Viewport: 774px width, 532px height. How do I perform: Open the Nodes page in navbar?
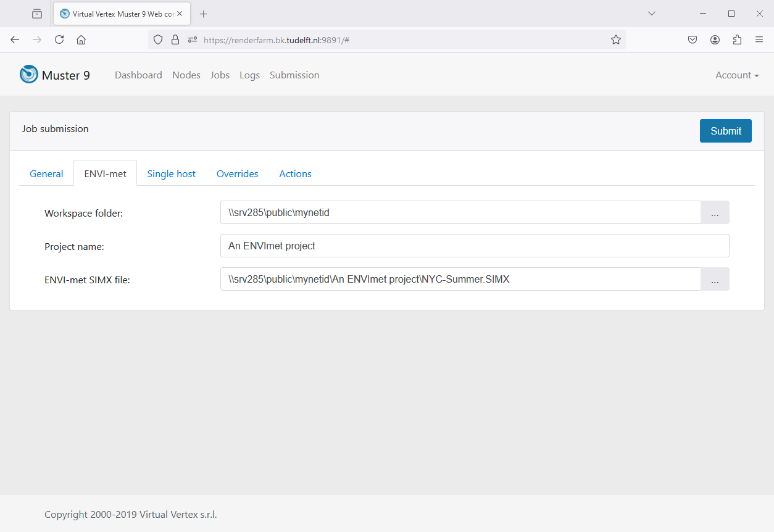pos(186,75)
